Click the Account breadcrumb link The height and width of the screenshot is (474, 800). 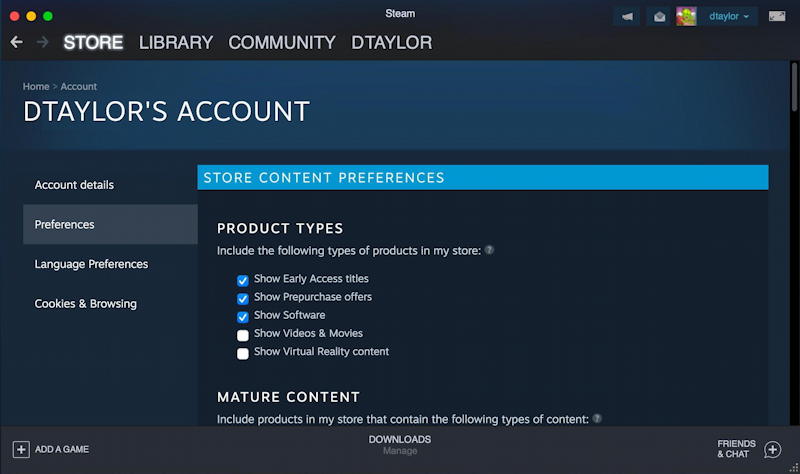click(79, 86)
